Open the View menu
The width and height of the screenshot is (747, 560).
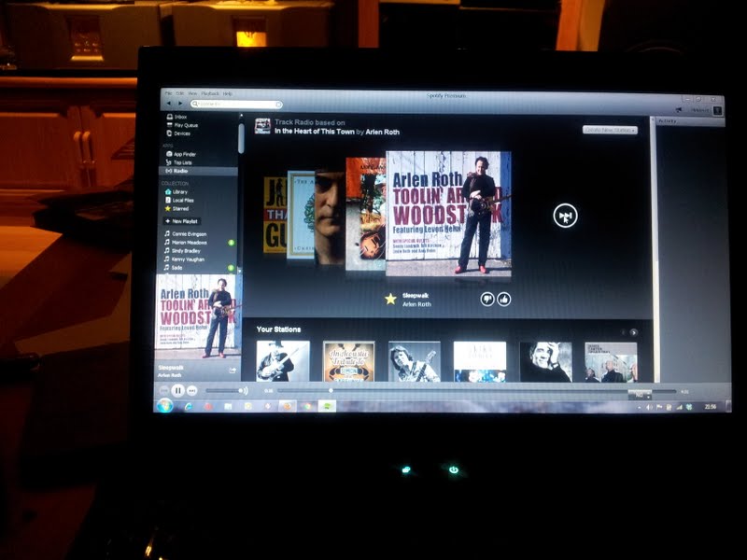[192, 93]
